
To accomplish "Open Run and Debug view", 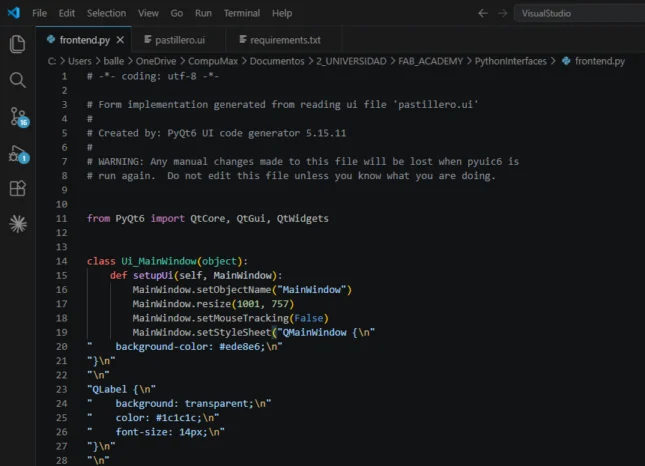I will point(19,154).
